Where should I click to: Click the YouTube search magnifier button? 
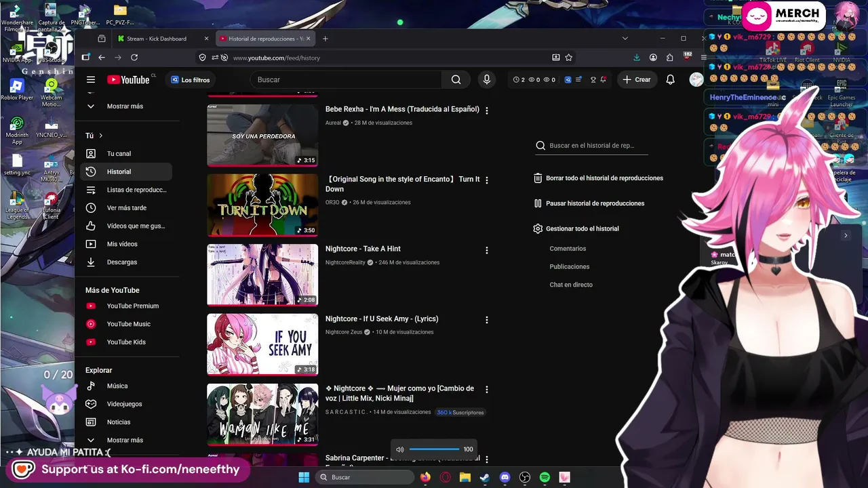click(x=456, y=80)
